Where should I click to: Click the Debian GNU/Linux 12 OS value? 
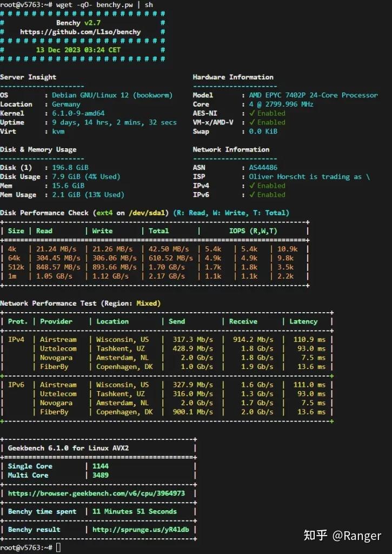(x=112, y=95)
